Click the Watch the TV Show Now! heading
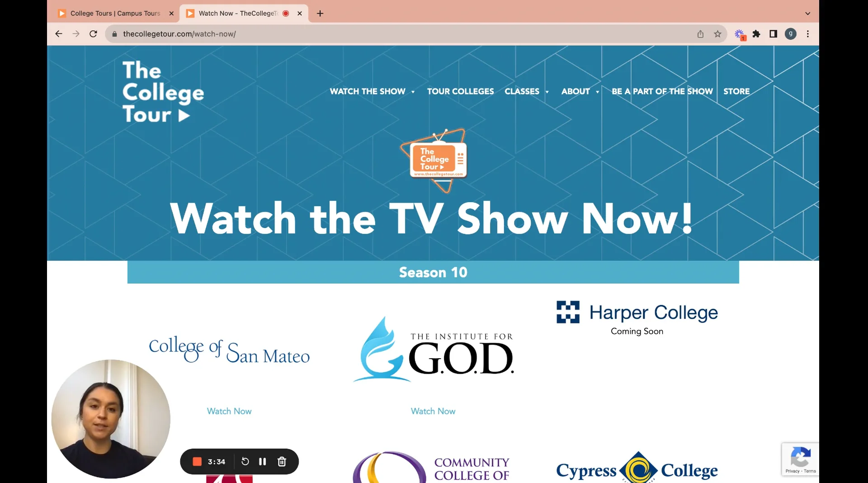This screenshot has width=868, height=483. (x=432, y=218)
